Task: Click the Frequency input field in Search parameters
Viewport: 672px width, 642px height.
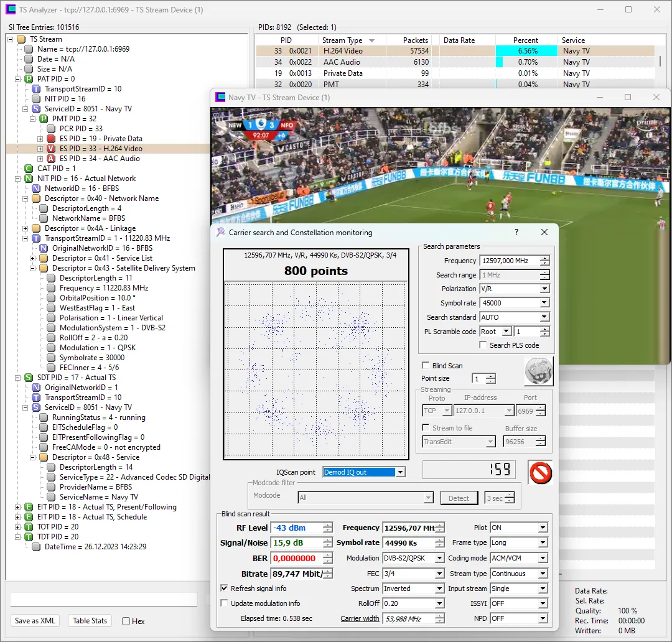Action: pos(508,261)
